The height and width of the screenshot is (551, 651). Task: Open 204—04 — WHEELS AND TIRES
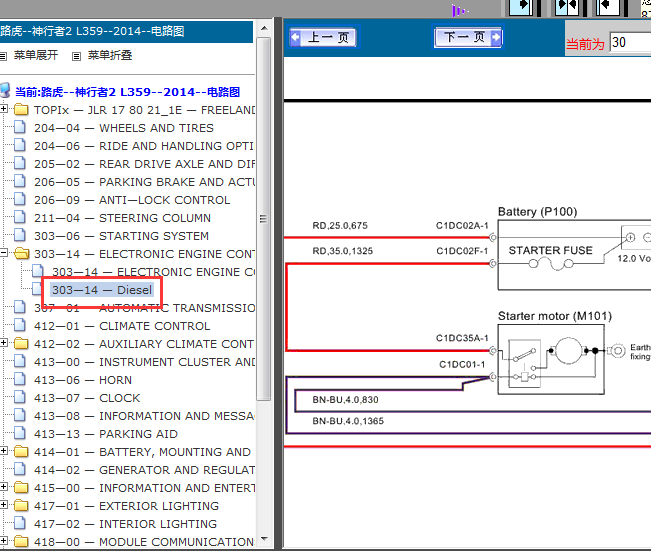[x=124, y=128]
